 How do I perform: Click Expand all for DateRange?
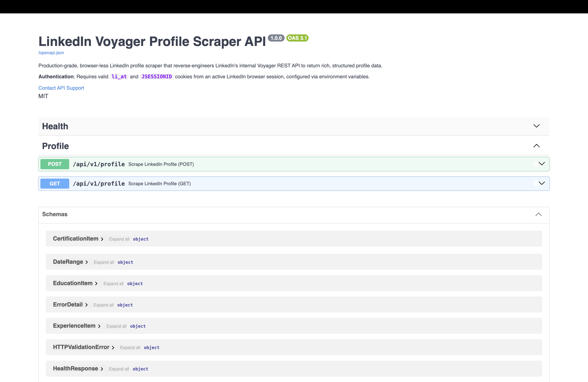[104, 262]
